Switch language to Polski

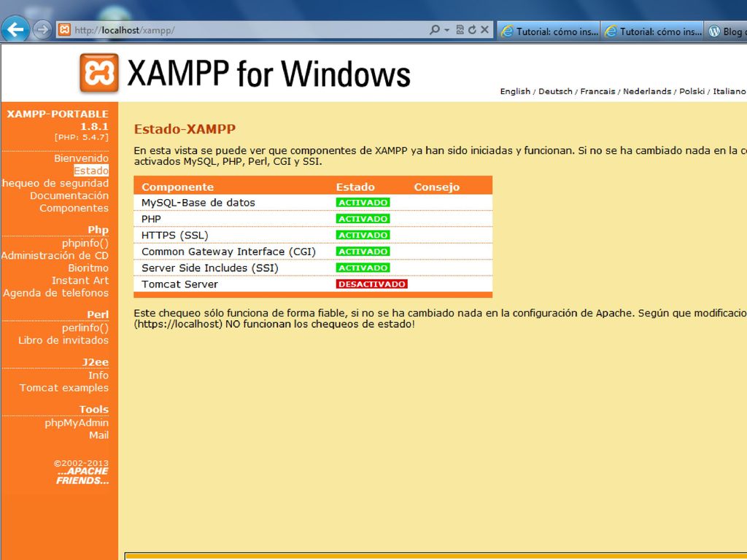click(692, 91)
